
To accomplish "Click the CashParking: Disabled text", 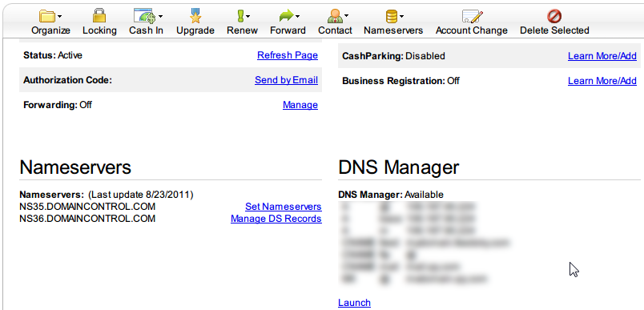I will [393, 56].
